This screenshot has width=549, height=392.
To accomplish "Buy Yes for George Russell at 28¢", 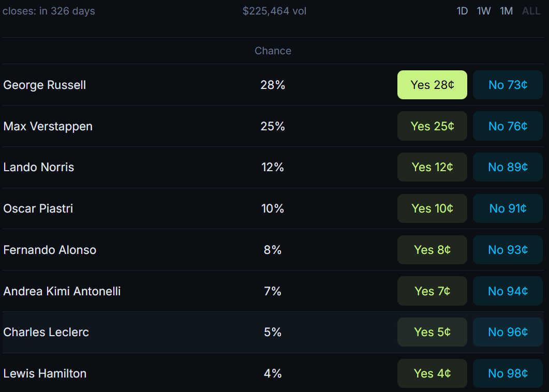I will pyautogui.click(x=432, y=85).
